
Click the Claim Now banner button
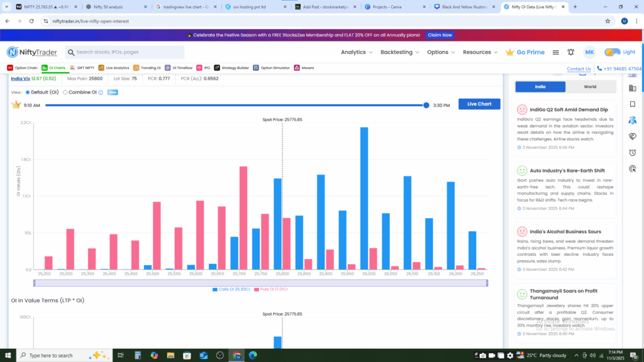pyautogui.click(x=440, y=35)
